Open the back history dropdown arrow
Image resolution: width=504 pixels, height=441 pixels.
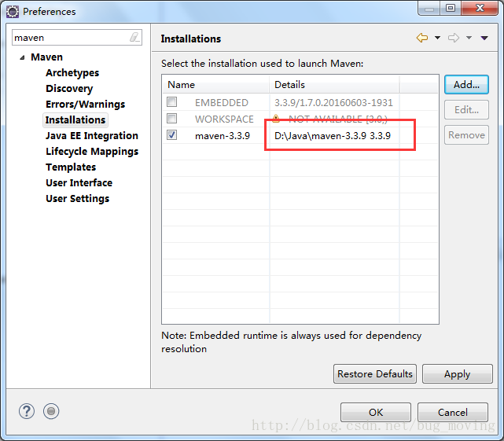pos(437,38)
